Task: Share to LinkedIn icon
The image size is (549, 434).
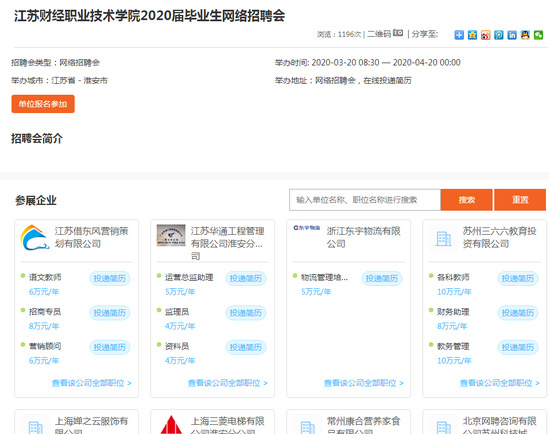Action: [512, 35]
